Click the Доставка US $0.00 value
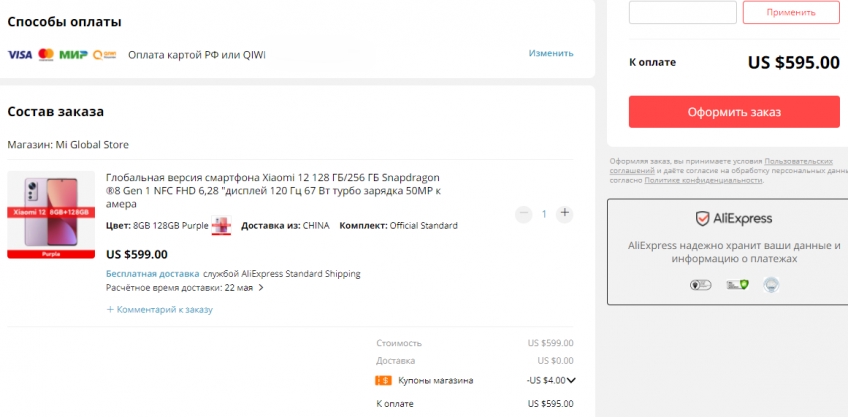848x417 pixels. (x=555, y=361)
